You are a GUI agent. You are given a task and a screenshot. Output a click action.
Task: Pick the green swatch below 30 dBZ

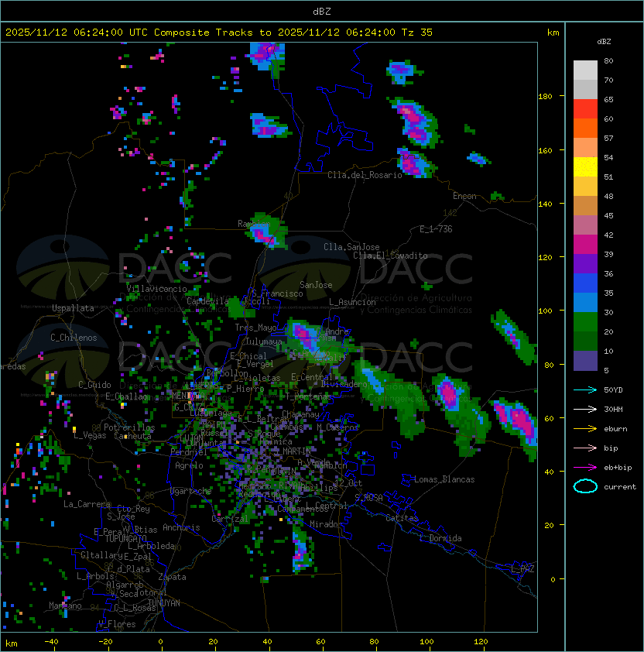[585, 322]
